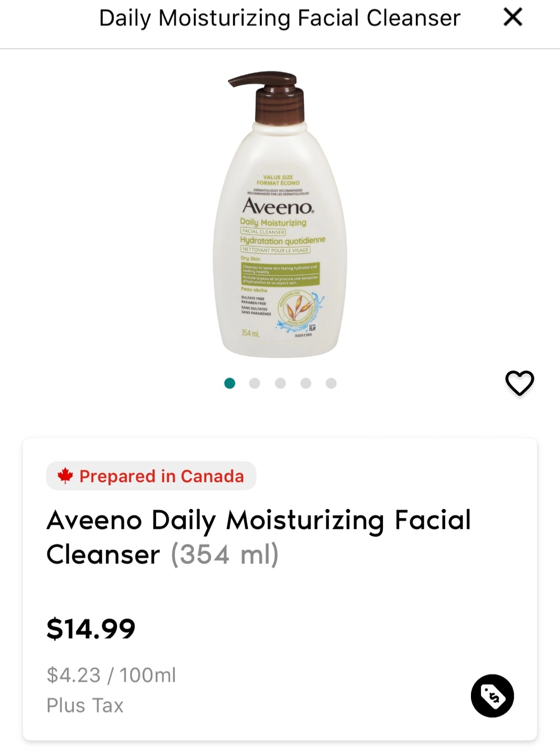Viewport: 560px width, 755px height.
Task: Tap the $4.23 / 100ml unit price
Action: coord(111,675)
